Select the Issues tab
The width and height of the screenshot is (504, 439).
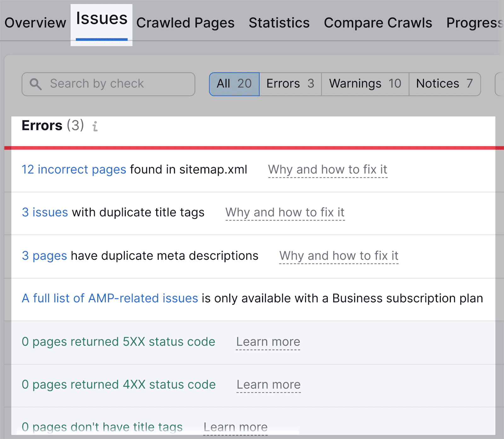101,19
